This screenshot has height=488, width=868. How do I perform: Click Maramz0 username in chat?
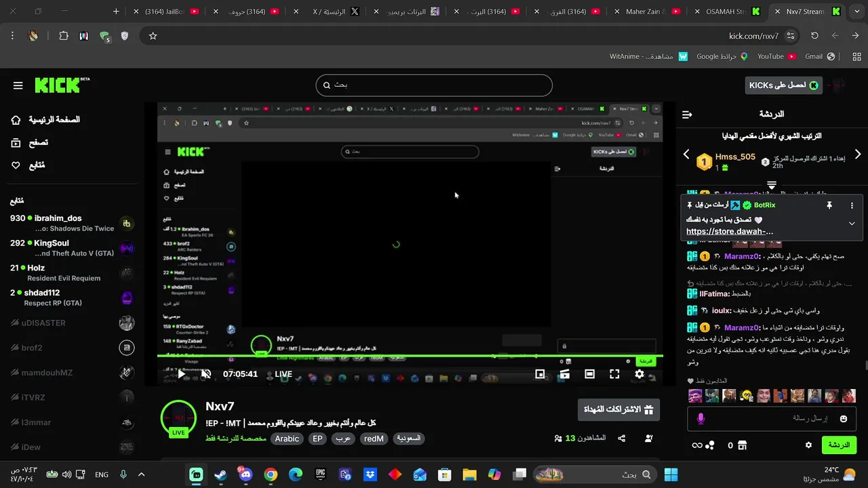click(x=743, y=256)
